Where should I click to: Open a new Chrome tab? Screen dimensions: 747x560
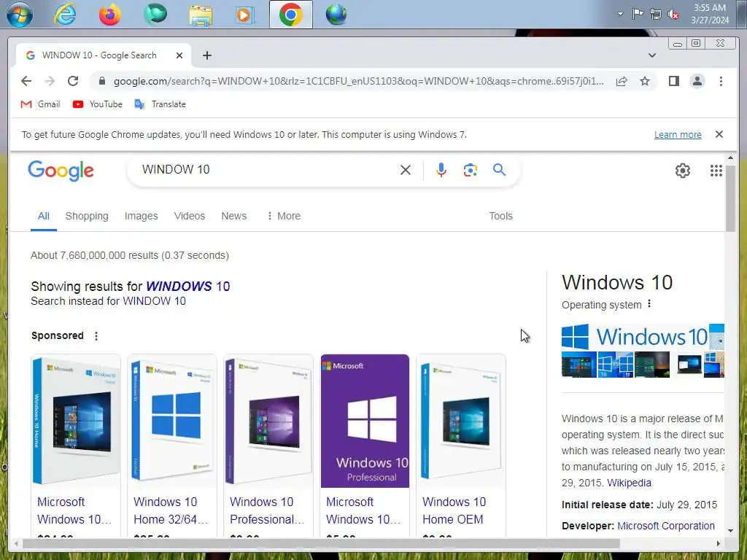pyautogui.click(x=206, y=55)
